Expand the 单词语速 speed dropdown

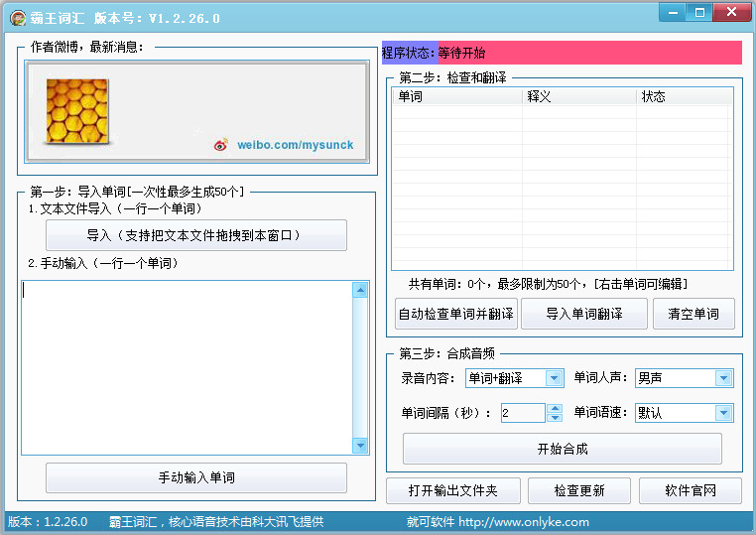tap(723, 413)
